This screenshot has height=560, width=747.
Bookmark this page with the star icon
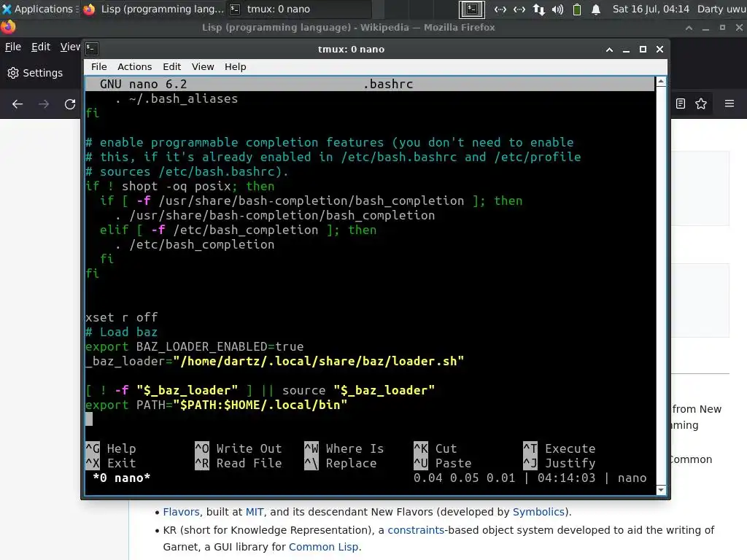[701, 104]
